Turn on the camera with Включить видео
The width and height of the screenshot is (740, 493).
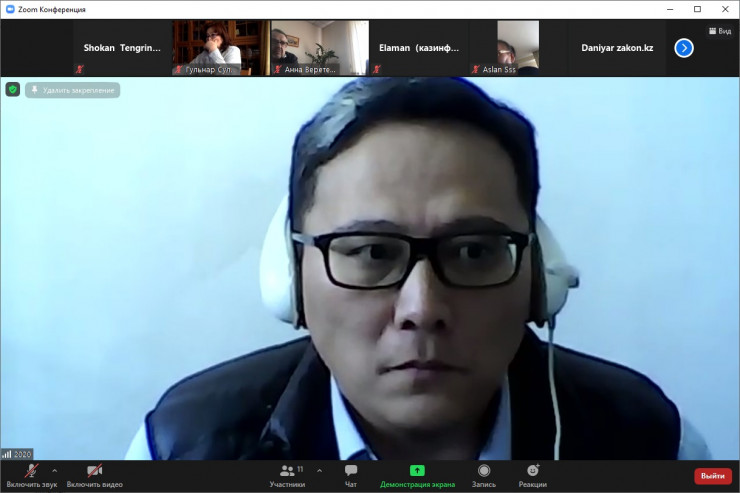(94, 471)
